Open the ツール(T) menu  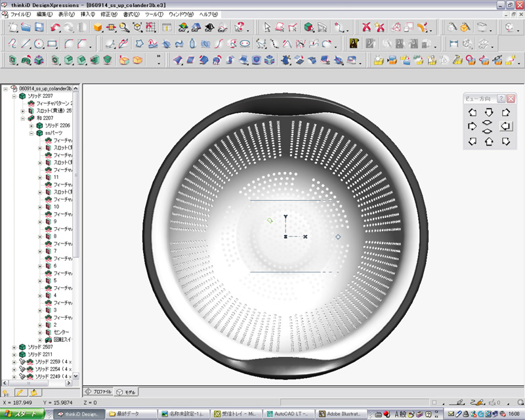[154, 14]
